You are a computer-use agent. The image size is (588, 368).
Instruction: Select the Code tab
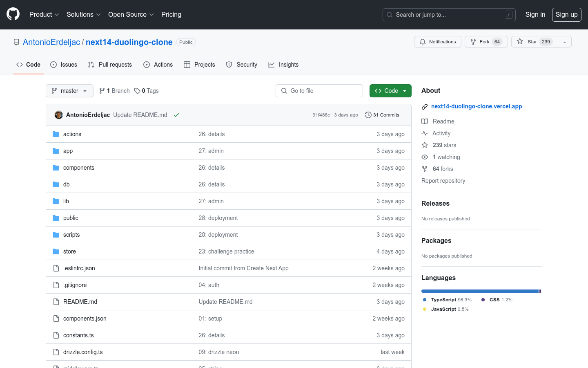coord(29,65)
